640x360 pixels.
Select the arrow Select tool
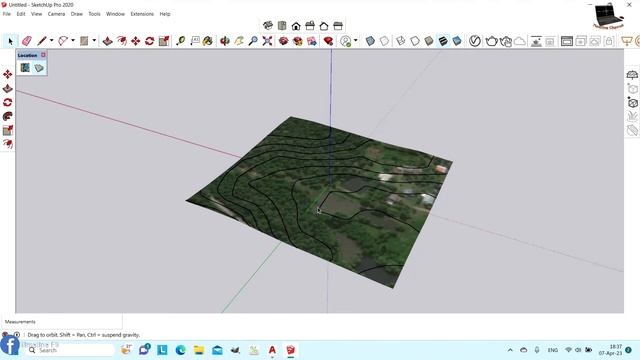11,41
